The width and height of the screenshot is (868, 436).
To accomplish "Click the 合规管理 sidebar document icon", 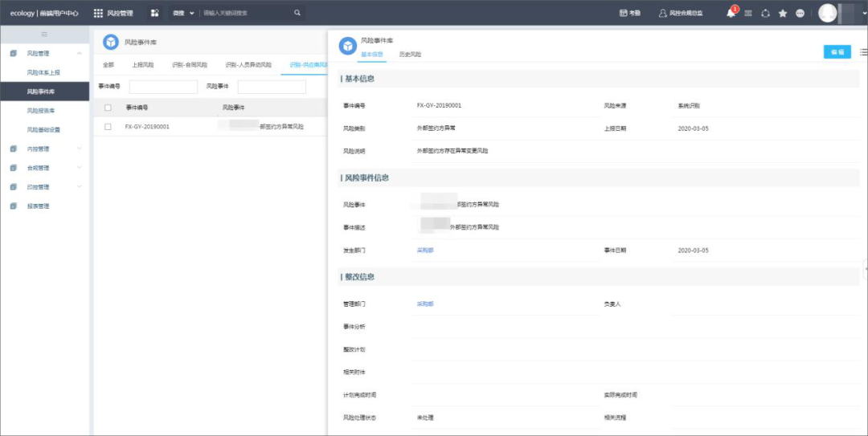I will coord(14,168).
